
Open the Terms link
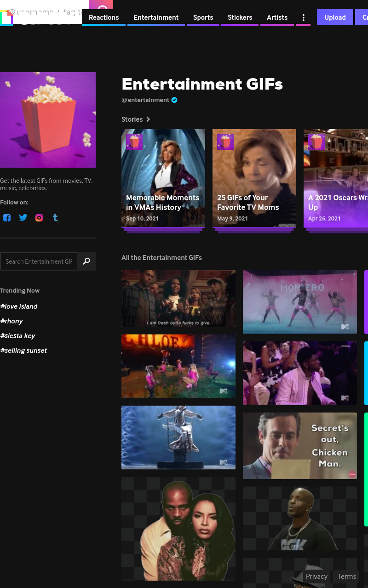coord(347,577)
